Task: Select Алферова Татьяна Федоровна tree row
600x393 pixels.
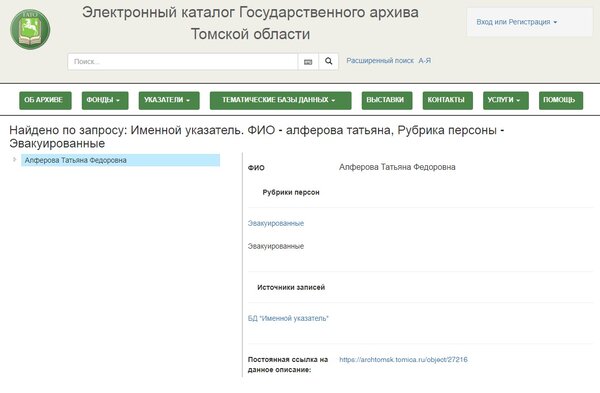Action: point(121,160)
